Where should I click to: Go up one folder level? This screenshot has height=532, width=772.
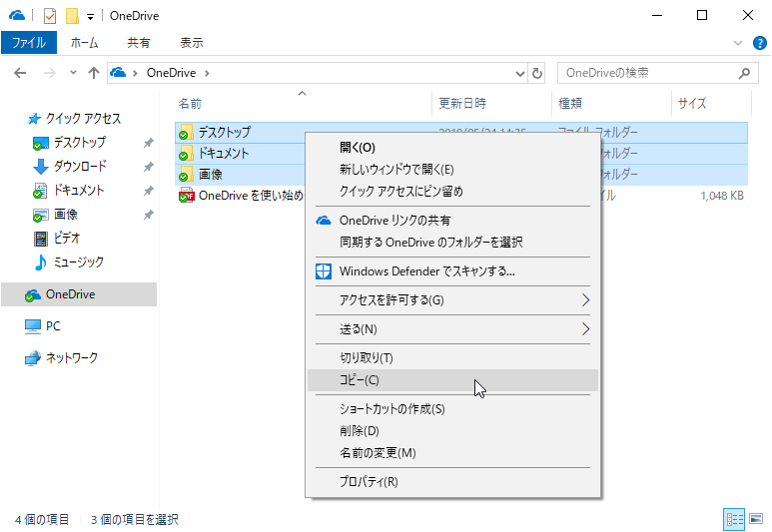(x=94, y=73)
